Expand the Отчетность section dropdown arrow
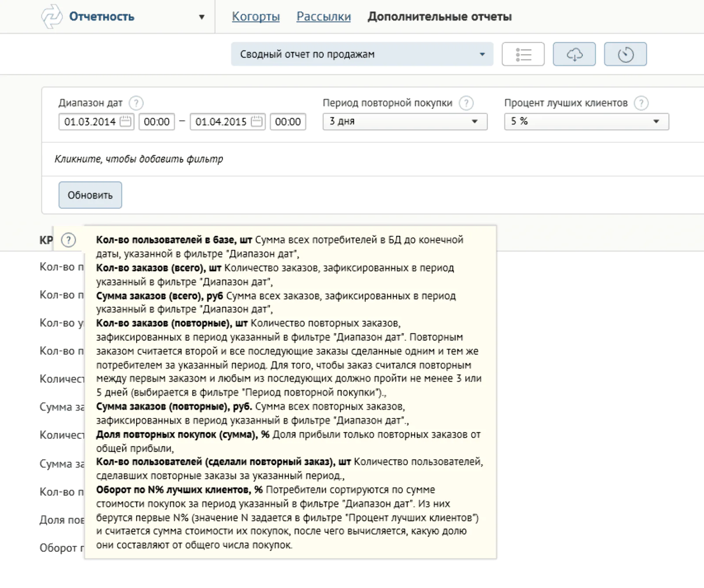704x588 pixels. pyautogui.click(x=202, y=17)
